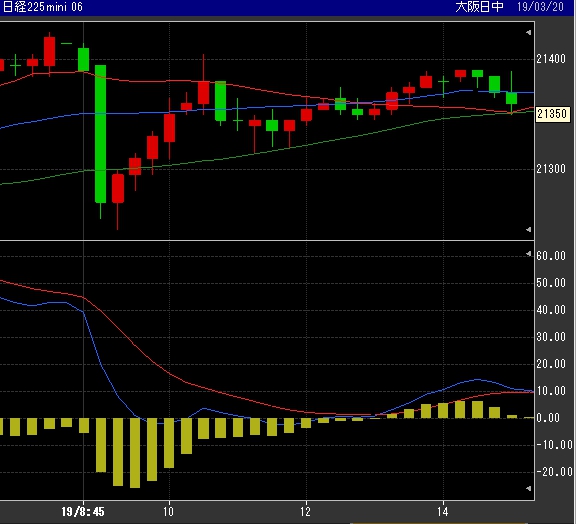The image size is (576, 524).
Task: Click the bottom arrow below the -20.00 label
Action: [528, 488]
